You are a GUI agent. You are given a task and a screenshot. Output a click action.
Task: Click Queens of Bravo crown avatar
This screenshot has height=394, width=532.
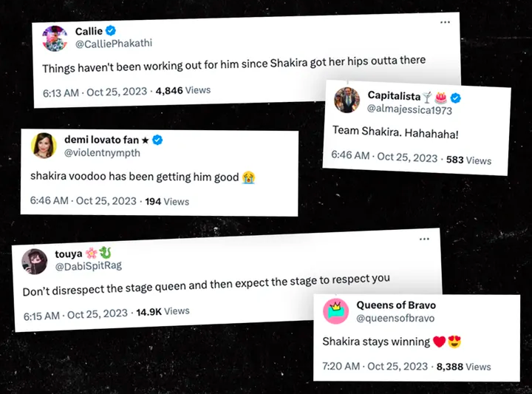(336, 311)
